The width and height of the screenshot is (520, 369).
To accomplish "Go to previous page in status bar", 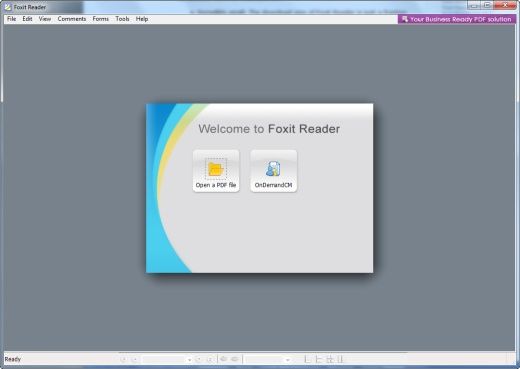I will 135,359.
